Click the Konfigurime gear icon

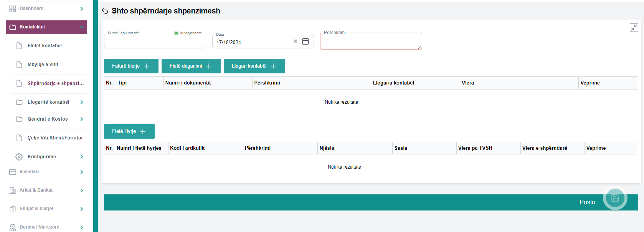[19, 157]
